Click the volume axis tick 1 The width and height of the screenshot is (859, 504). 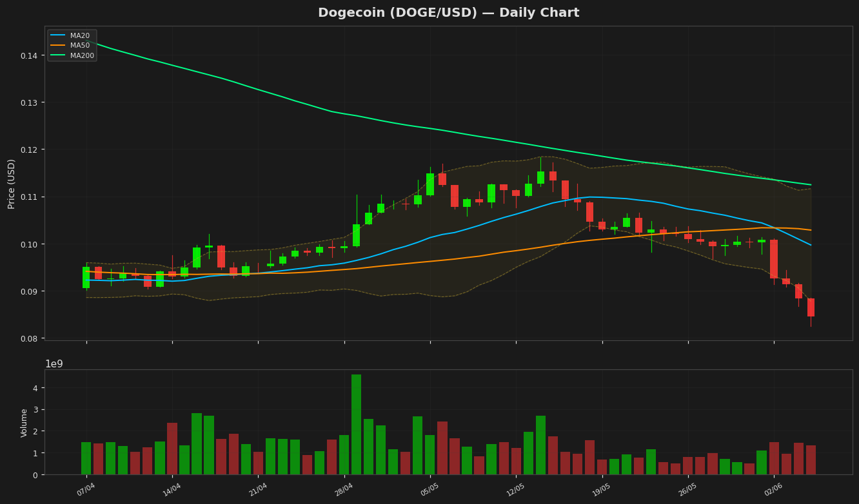[x=35, y=453]
